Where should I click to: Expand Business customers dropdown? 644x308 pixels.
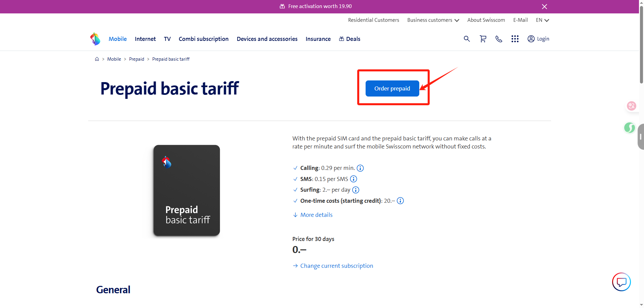tap(433, 20)
